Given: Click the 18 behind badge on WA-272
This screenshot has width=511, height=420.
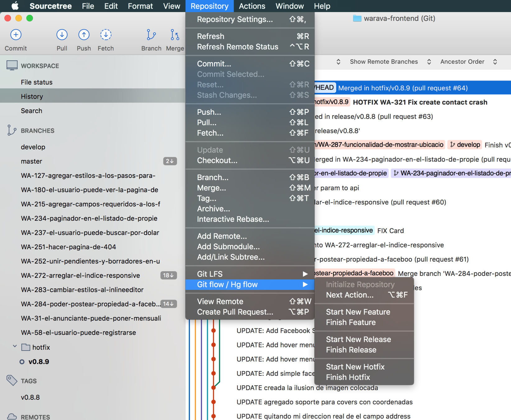Looking at the screenshot, I should pyautogui.click(x=168, y=275).
